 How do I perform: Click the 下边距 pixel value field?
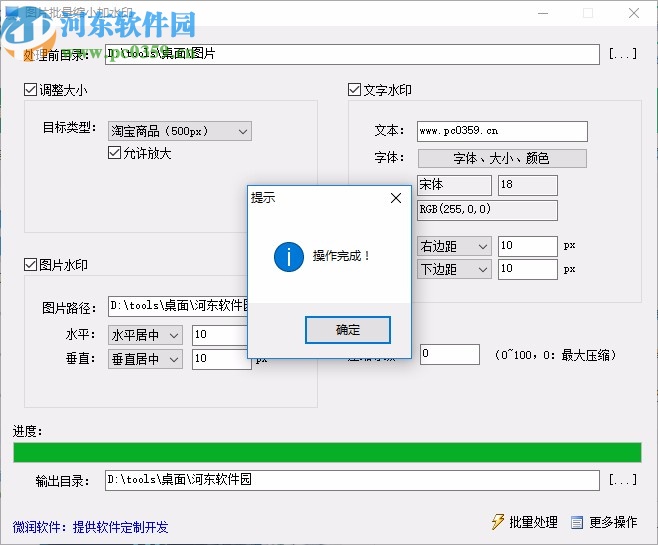coord(527,269)
